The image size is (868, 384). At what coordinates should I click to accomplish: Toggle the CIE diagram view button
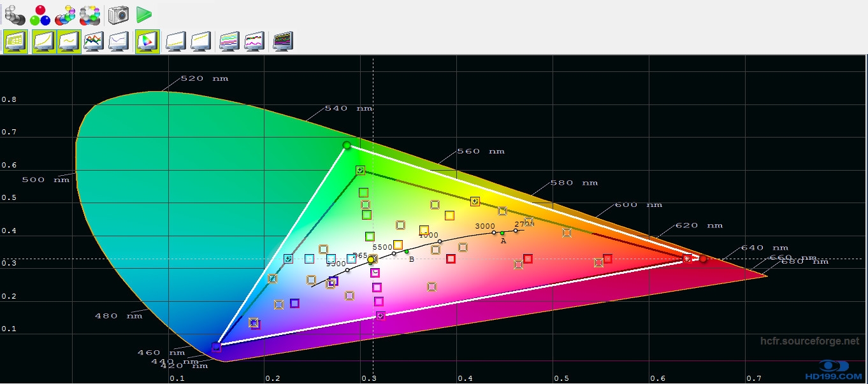147,41
